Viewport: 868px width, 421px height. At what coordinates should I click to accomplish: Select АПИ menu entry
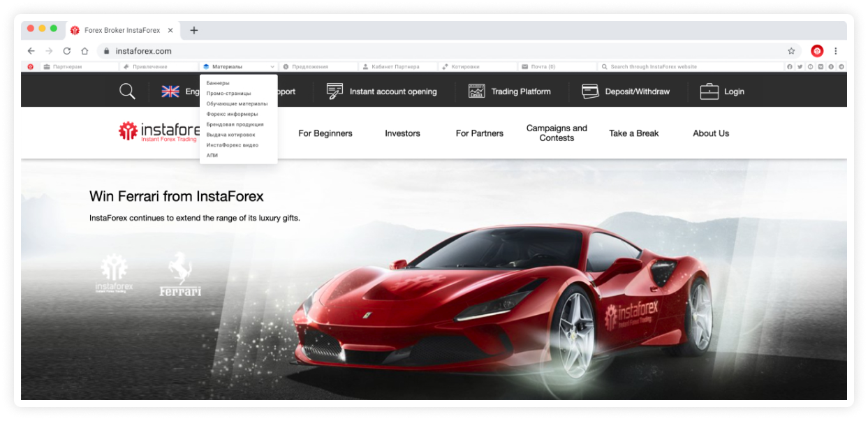click(212, 156)
